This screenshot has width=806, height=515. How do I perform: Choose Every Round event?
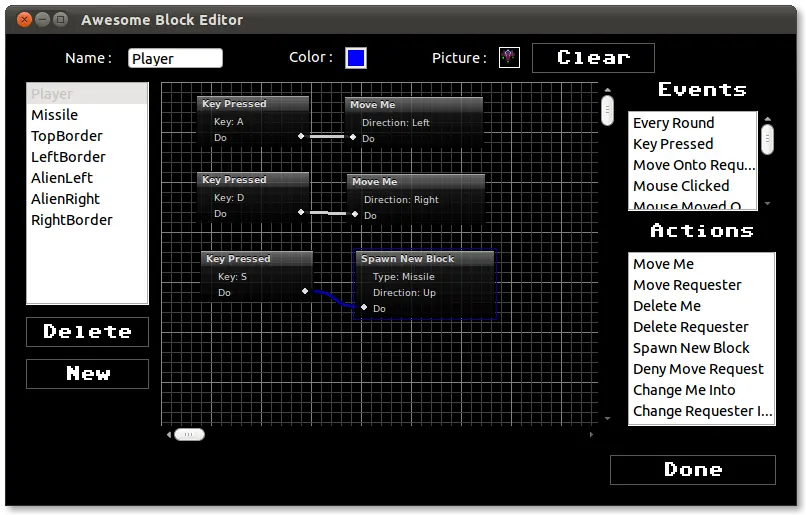pyautogui.click(x=692, y=123)
